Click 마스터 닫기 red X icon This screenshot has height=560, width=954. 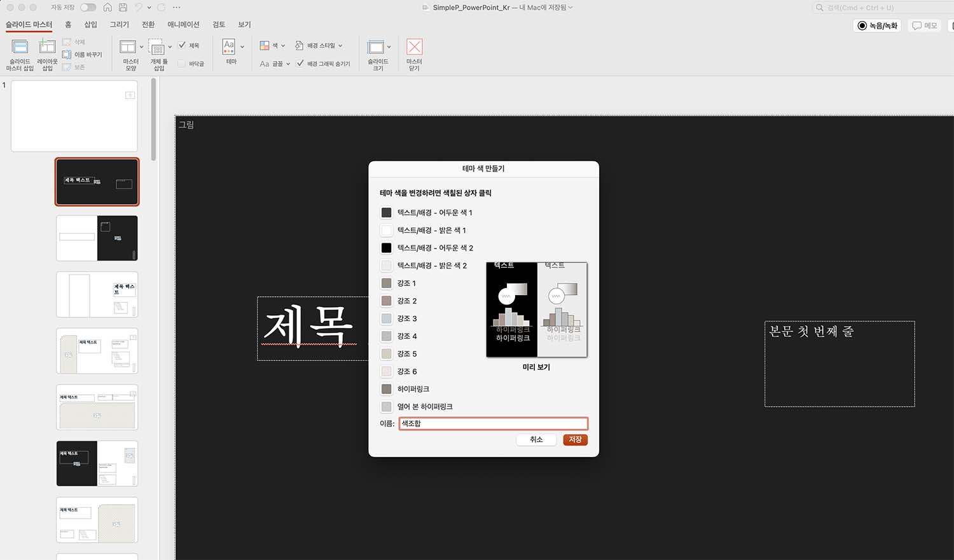415,46
